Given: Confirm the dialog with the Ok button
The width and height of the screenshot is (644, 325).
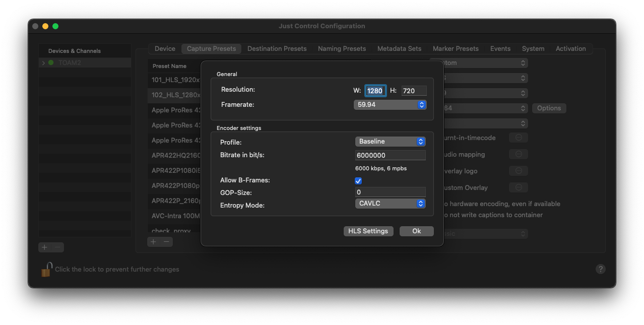Looking at the screenshot, I should pyautogui.click(x=417, y=231).
